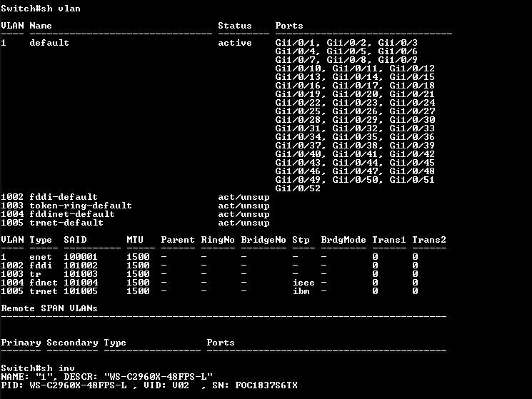532x399 pixels.
Task: Click the 'Stp' column header
Action: point(301,240)
